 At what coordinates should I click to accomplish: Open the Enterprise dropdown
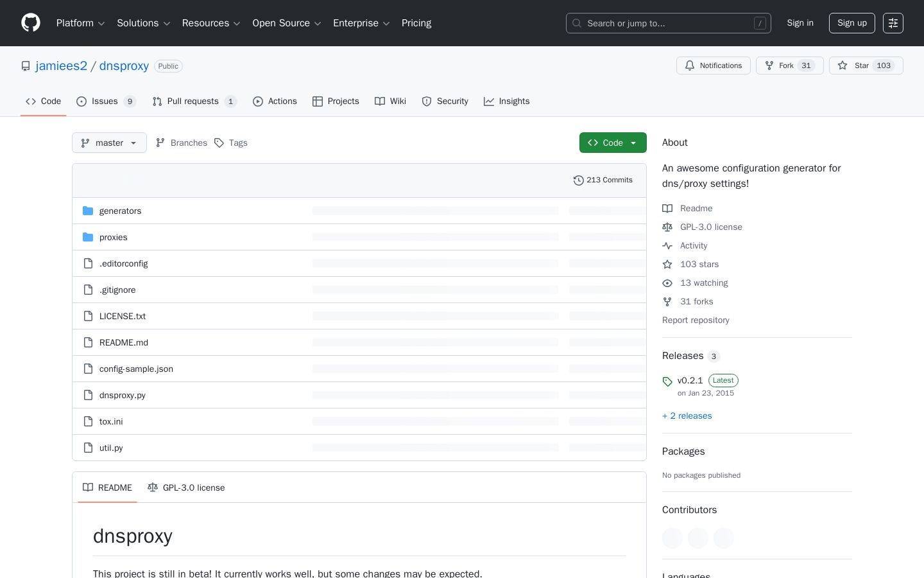tap(361, 23)
